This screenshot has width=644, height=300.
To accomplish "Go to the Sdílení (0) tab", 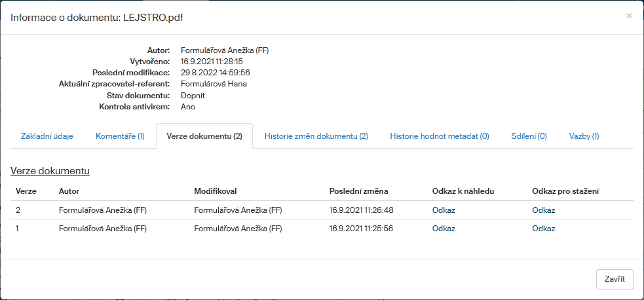I will 529,136.
